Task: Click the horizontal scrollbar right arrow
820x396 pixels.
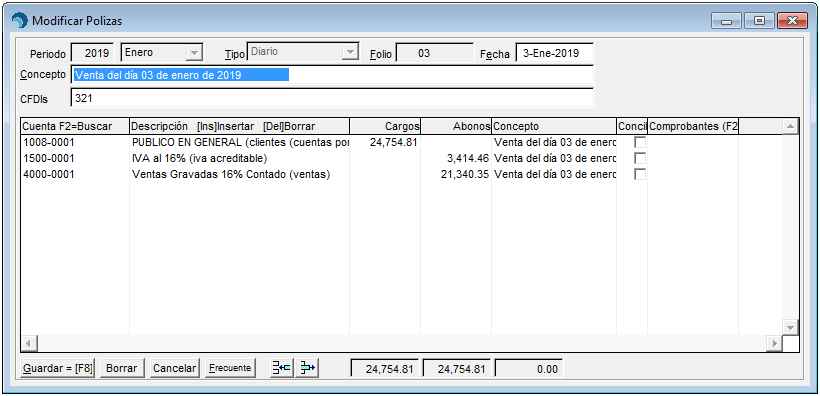Action: [774, 344]
